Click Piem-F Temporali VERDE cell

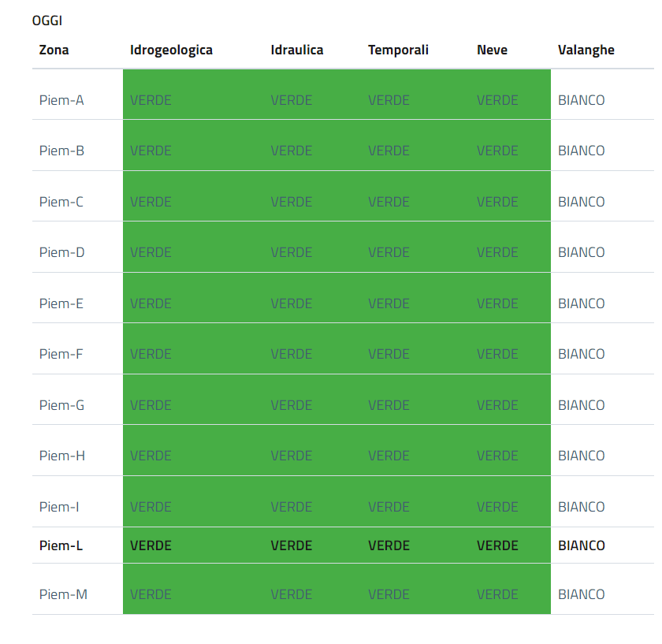389,354
